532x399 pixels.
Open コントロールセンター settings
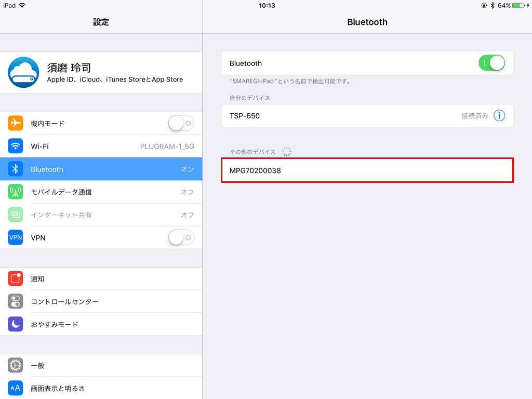click(101, 301)
